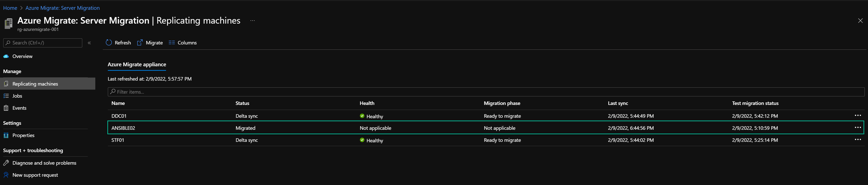Open more options for ANSIBLE02 row

(857, 128)
